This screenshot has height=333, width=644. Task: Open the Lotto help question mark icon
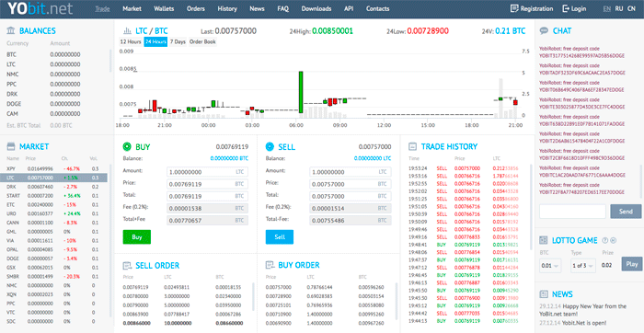coord(604,241)
